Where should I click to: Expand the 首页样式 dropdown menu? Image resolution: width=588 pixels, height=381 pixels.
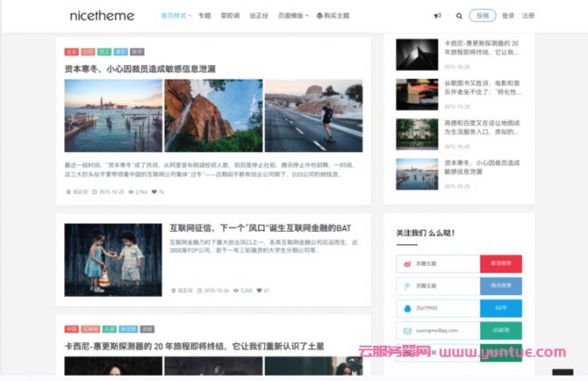click(x=175, y=15)
